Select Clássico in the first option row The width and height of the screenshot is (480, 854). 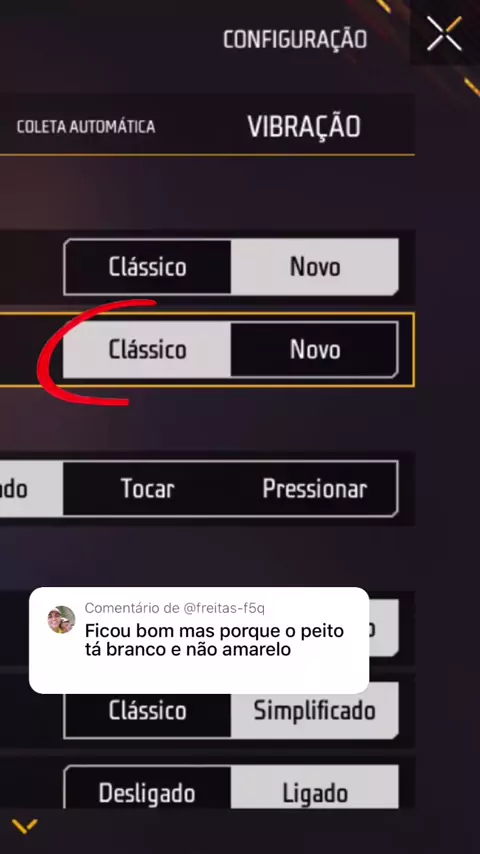(x=148, y=267)
